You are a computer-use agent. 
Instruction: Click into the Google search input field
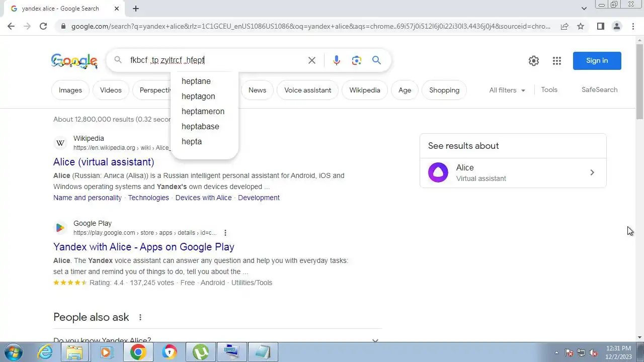(x=215, y=60)
